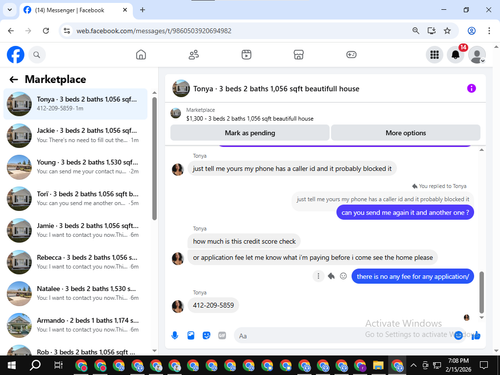Image resolution: width=500 pixels, height=375 pixels.
Task: Click 'how much is this credit score check'
Action: pyautogui.click(x=244, y=241)
